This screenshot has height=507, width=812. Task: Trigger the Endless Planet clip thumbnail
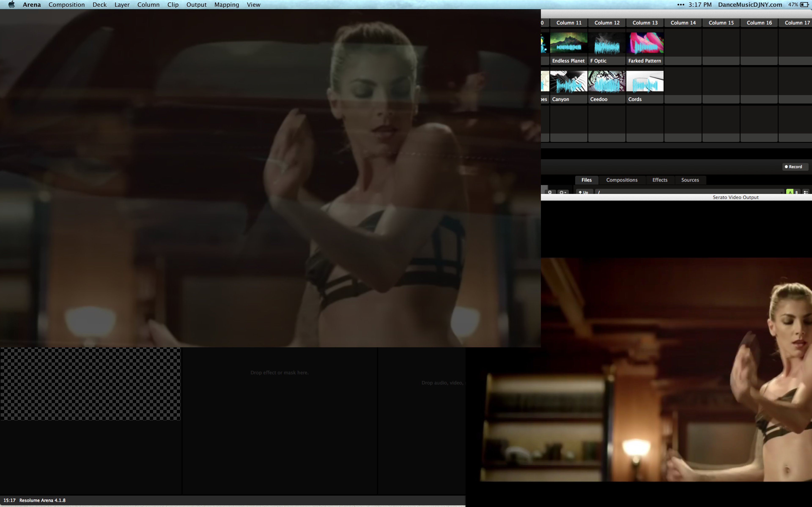point(568,43)
